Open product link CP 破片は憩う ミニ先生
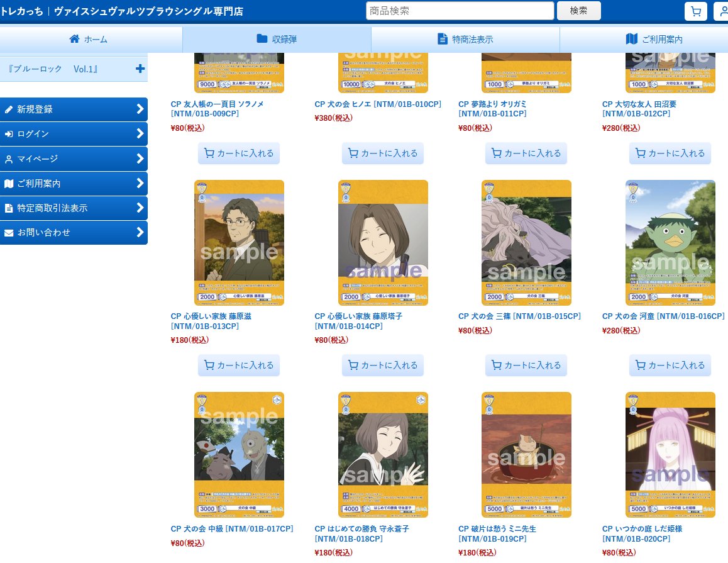 (x=497, y=533)
